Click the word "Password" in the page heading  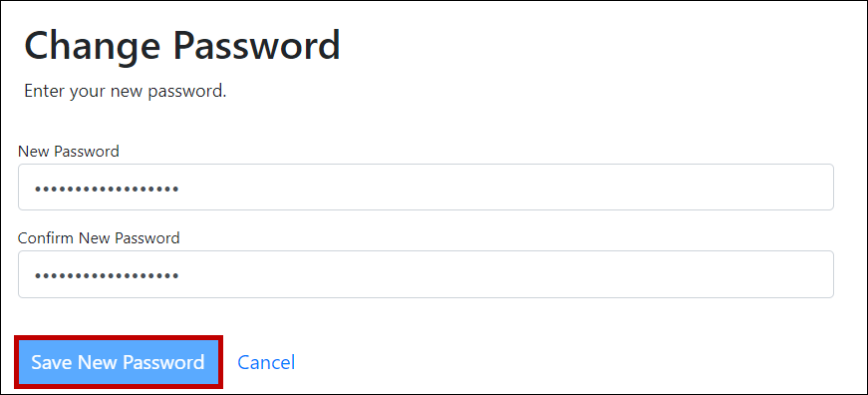257,46
